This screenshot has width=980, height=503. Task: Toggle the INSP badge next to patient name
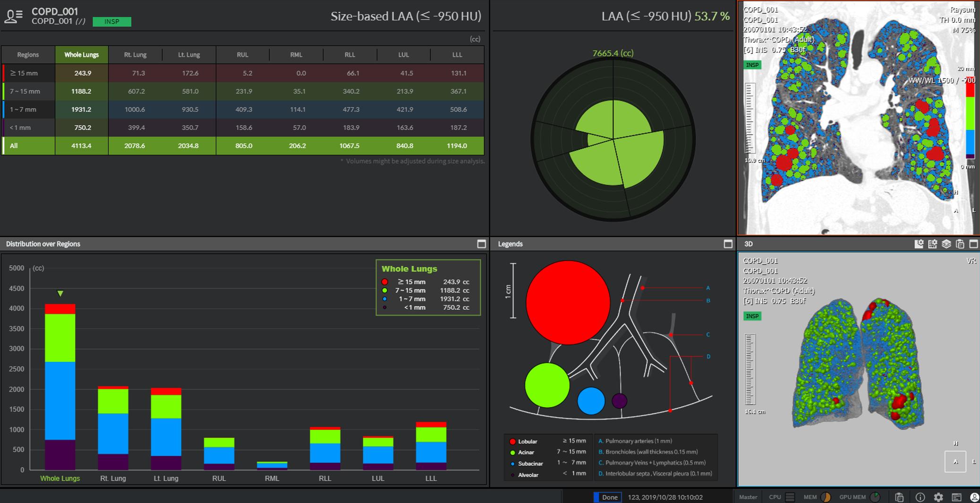[x=112, y=22]
